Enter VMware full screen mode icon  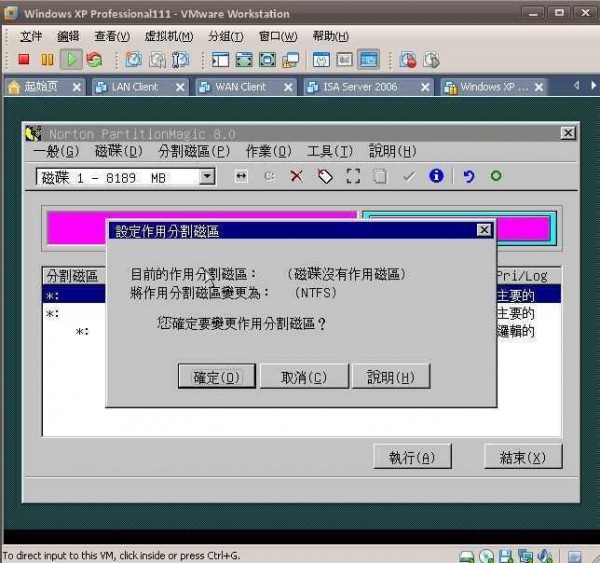click(267, 60)
